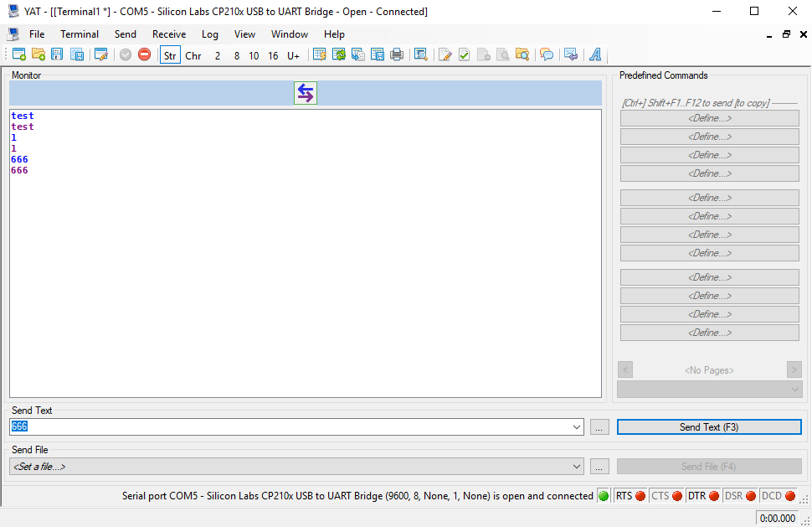Open automatic action envelope arrow icon
The width and height of the screenshot is (812, 527).
click(x=571, y=54)
